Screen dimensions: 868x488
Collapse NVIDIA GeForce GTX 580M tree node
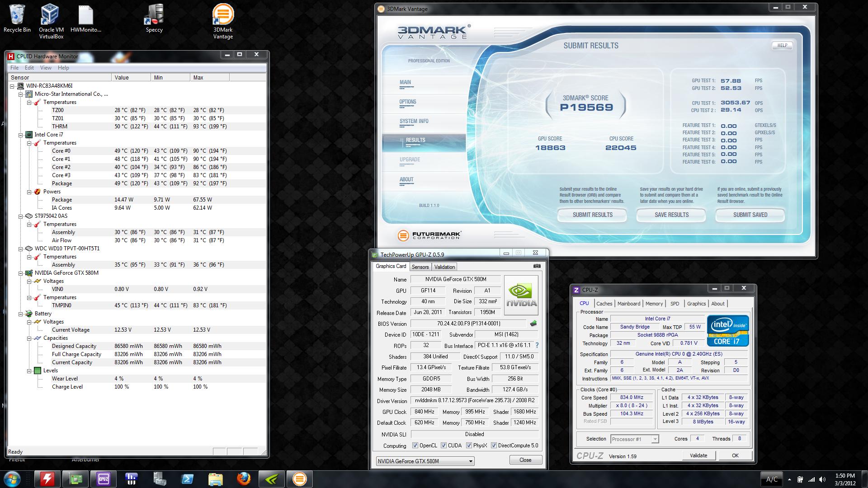20,273
